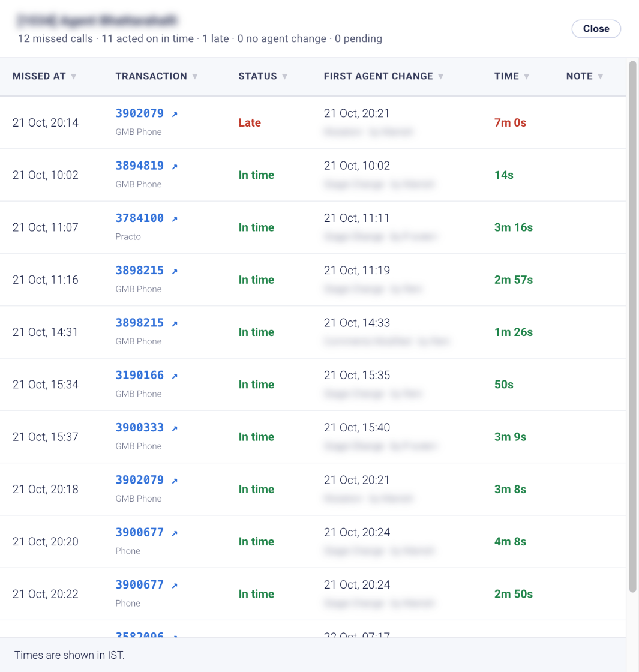Image resolution: width=639 pixels, height=672 pixels.
Task: Click the "4m 8s" time value
Action: [x=510, y=542]
